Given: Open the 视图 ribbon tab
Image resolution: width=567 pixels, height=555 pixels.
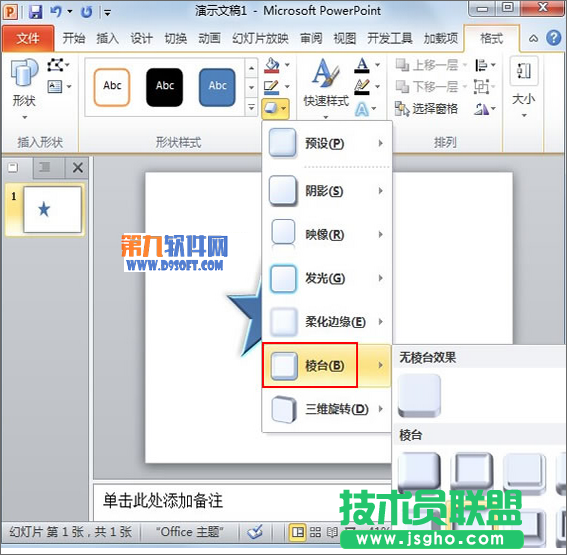Looking at the screenshot, I should pos(345,38).
